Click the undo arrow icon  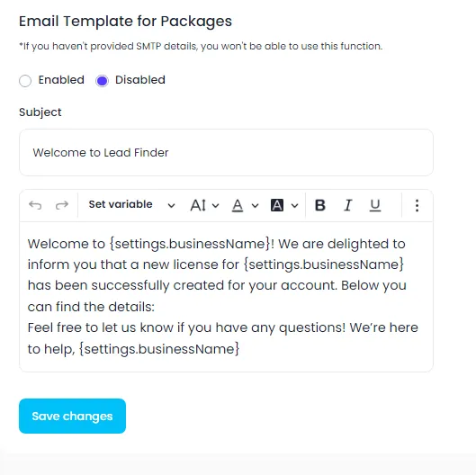[35, 205]
